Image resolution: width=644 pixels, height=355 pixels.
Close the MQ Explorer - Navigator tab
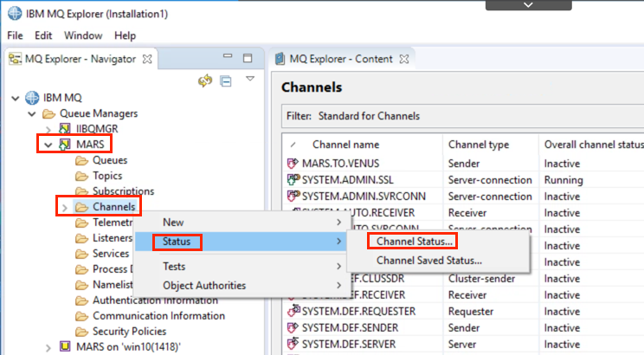click(x=147, y=59)
